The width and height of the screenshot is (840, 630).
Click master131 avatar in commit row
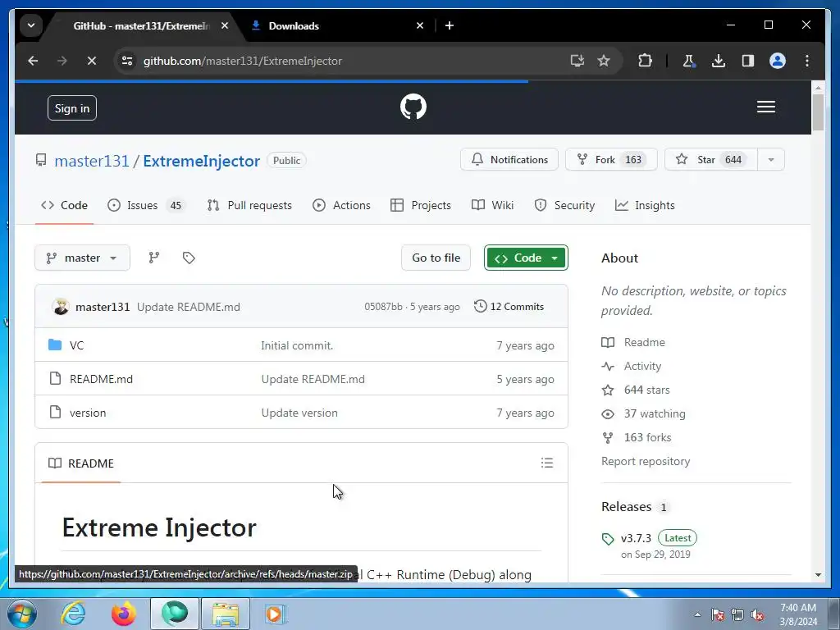tap(61, 307)
